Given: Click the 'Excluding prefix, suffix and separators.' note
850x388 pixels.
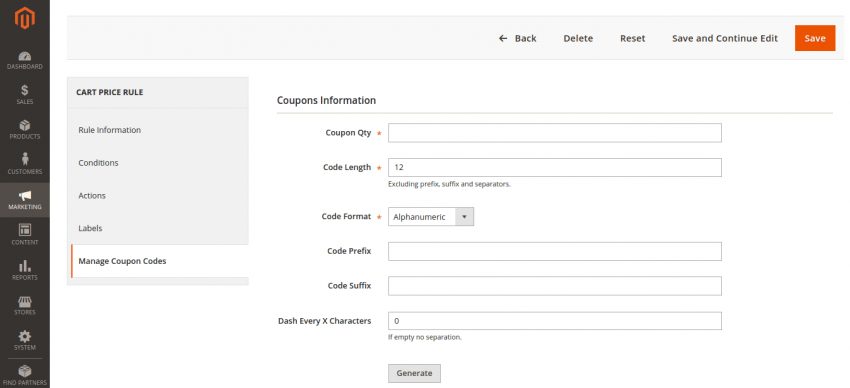Looking at the screenshot, I should tap(449, 184).
